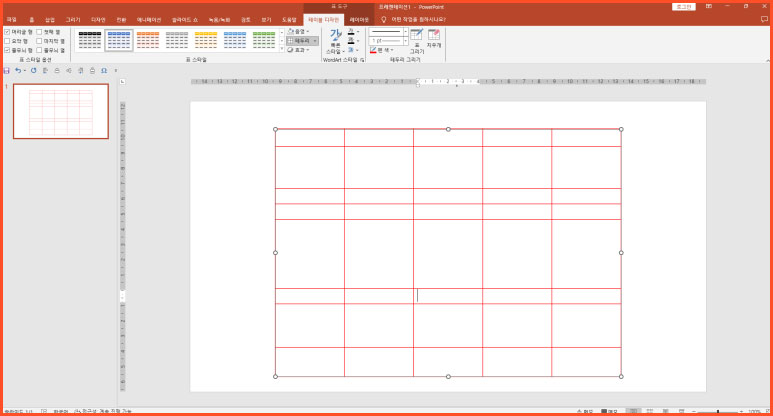Expand the table styles gallery
Screen dimensions: 773x416
(282, 49)
